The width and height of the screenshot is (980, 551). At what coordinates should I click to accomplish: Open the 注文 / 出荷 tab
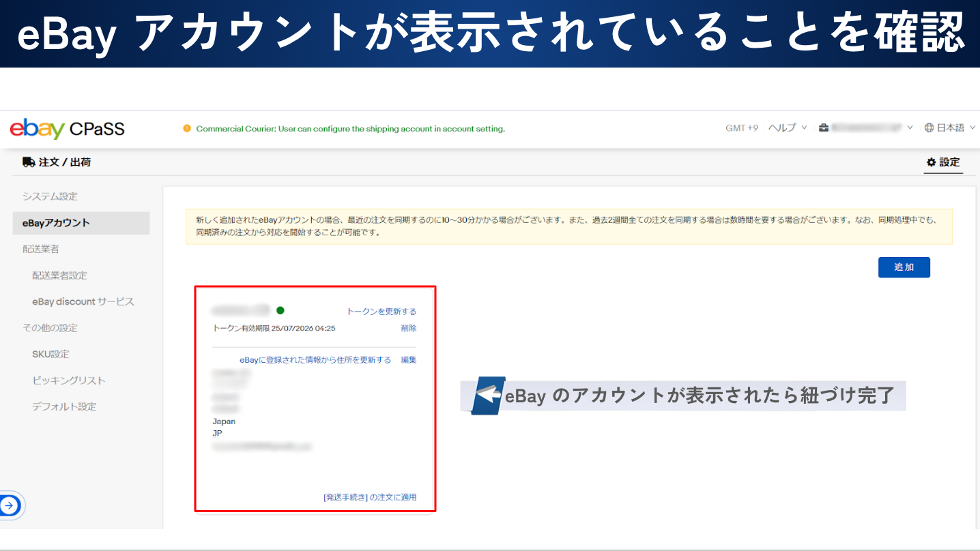(57, 162)
